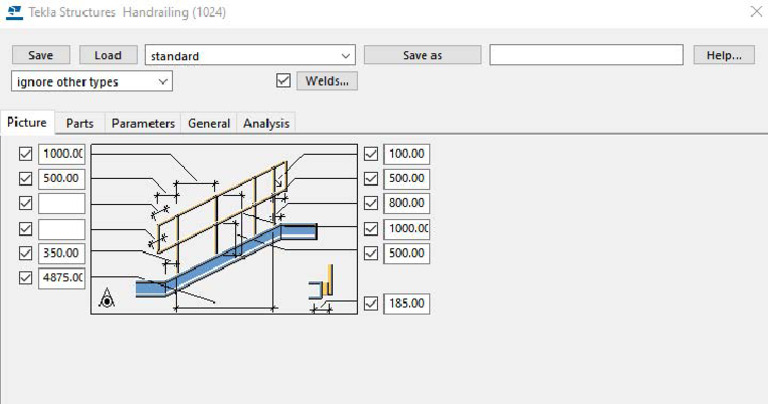Click the Save as button

click(422, 55)
